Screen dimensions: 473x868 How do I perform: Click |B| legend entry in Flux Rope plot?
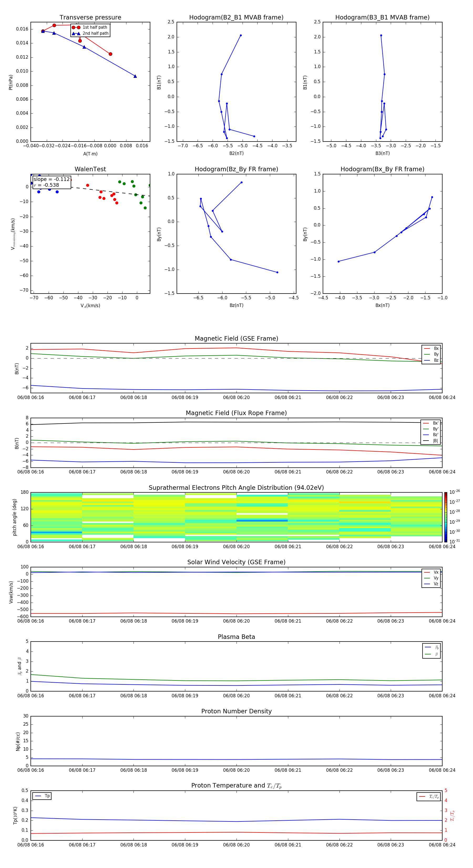[431, 441]
